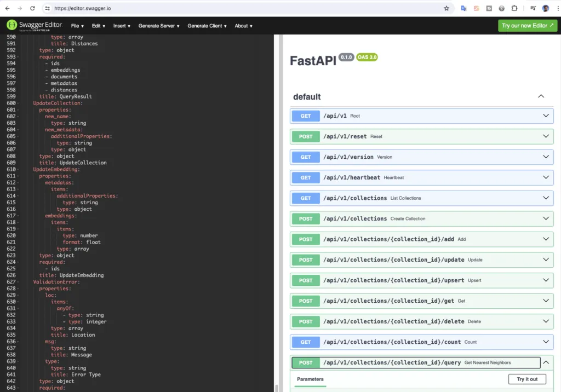Click the 0.1.0 version badge

coord(346,57)
